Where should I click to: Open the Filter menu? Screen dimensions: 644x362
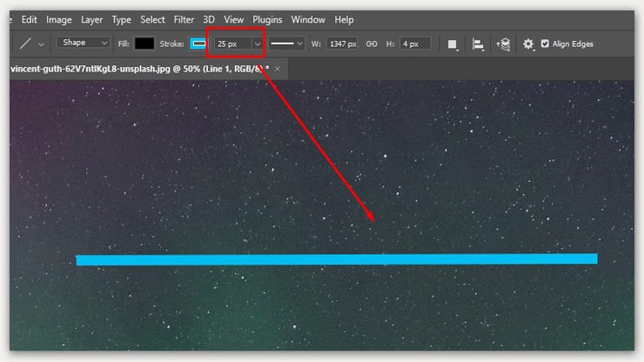(x=184, y=19)
